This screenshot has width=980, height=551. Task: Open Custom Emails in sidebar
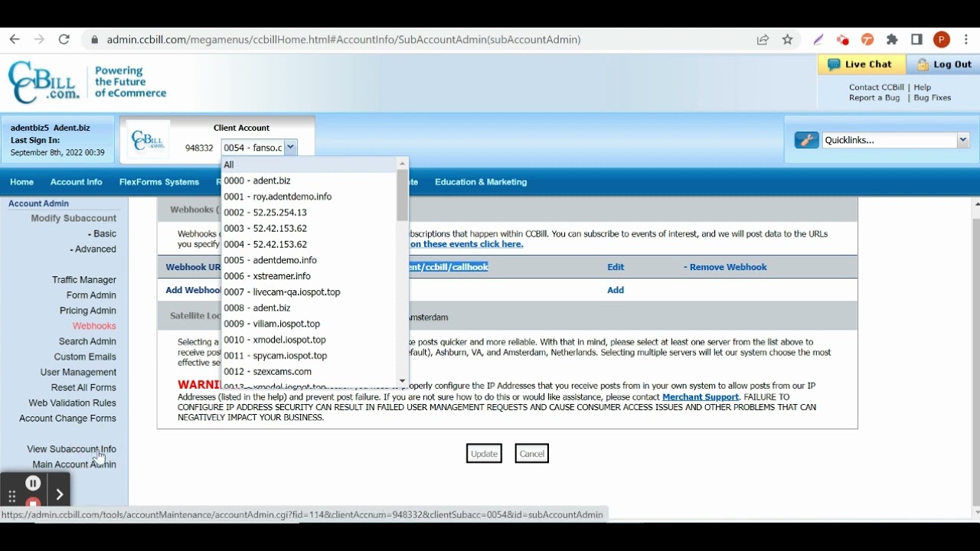click(x=85, y=357)
